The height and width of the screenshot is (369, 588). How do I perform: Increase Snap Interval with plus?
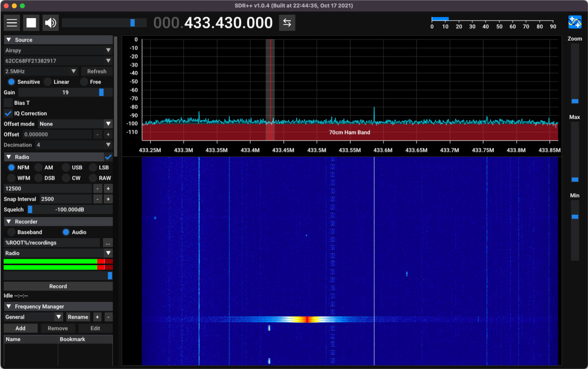[108, 199]
